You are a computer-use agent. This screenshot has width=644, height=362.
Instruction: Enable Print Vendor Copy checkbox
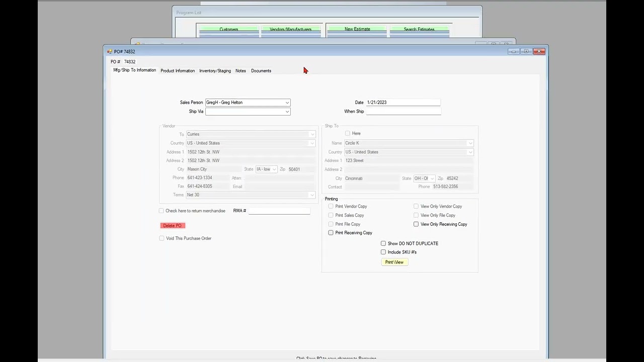pyautogui.click(x=331, y=207)
